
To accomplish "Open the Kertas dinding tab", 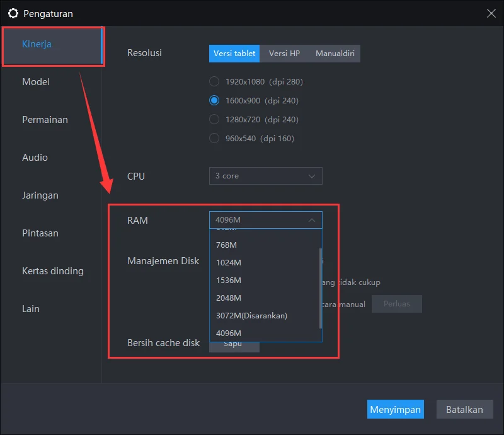I will [x=53, y=271].
